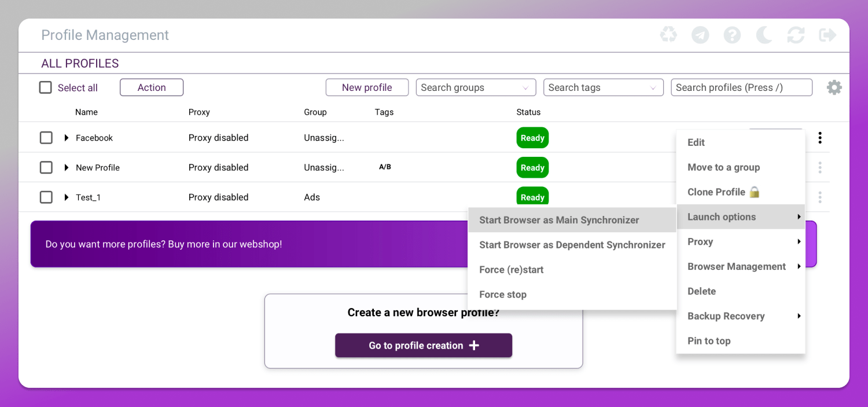Click the Test_1 profile name

coord(89,197)
